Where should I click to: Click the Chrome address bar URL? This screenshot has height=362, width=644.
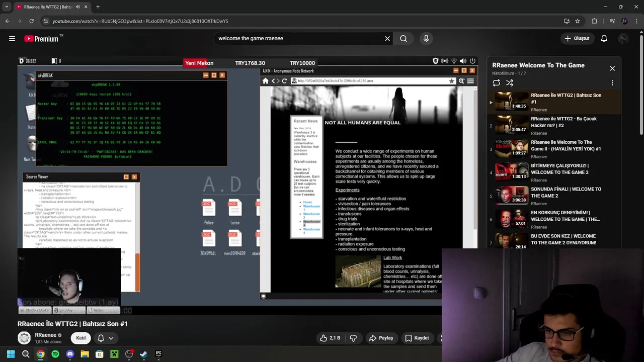[140, 21]
